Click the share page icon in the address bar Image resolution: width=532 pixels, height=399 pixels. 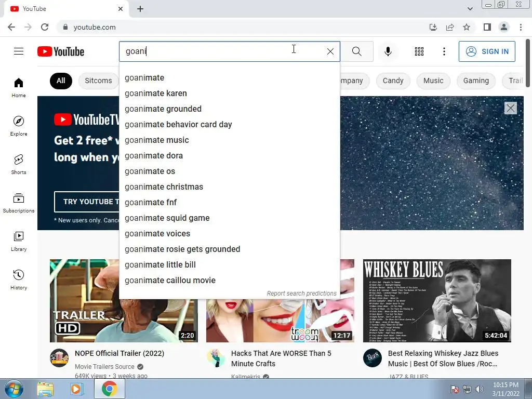(x=450, y=27)
